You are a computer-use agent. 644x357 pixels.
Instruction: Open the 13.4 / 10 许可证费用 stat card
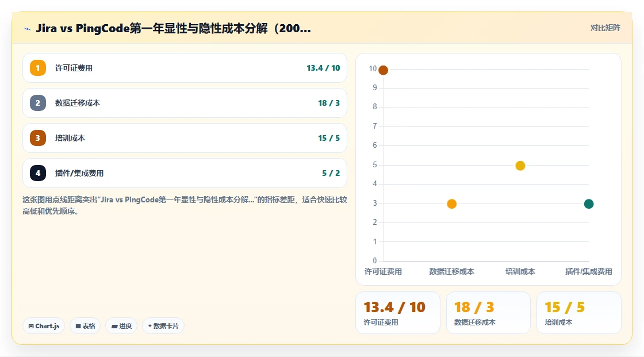pyautogui.click(x=397, y=313)
